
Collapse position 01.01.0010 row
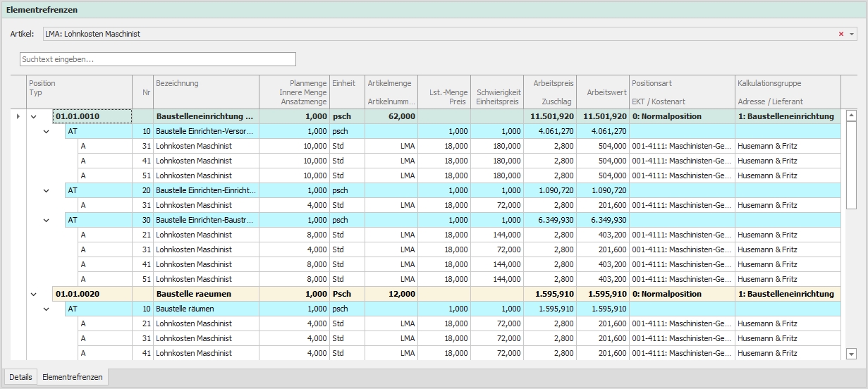[x=33, y=116]
